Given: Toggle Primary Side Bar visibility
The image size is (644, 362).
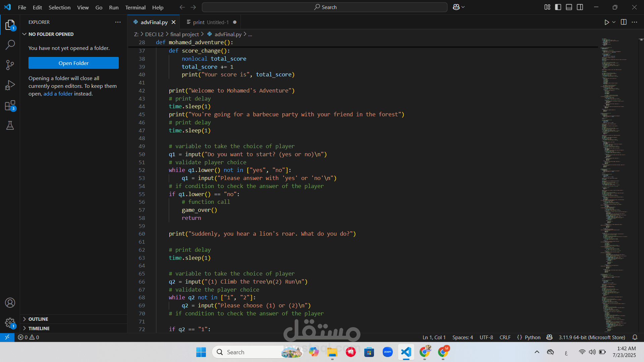Looking at the screenshot, I should coord(558,7).
